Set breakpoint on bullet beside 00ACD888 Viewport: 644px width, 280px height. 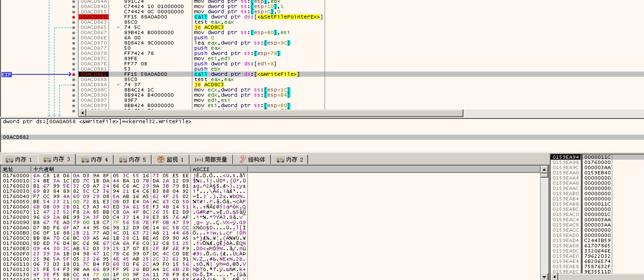point(73,80)
